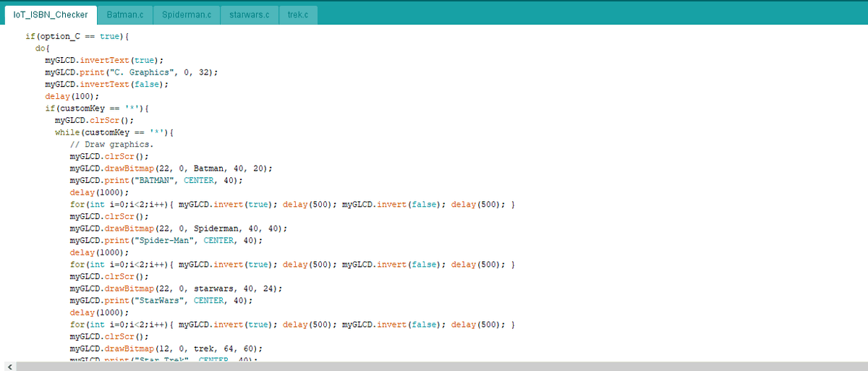This screenshot has height=371, width=868.
Task: Click the print "StarWars" line
Action: point(161,301)
